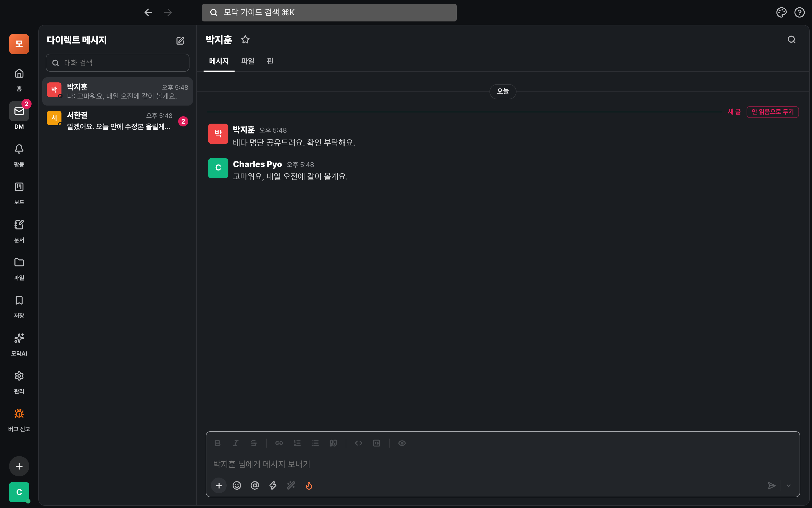
Task: Open the help question mark icon
Action: tap(800, 12)
